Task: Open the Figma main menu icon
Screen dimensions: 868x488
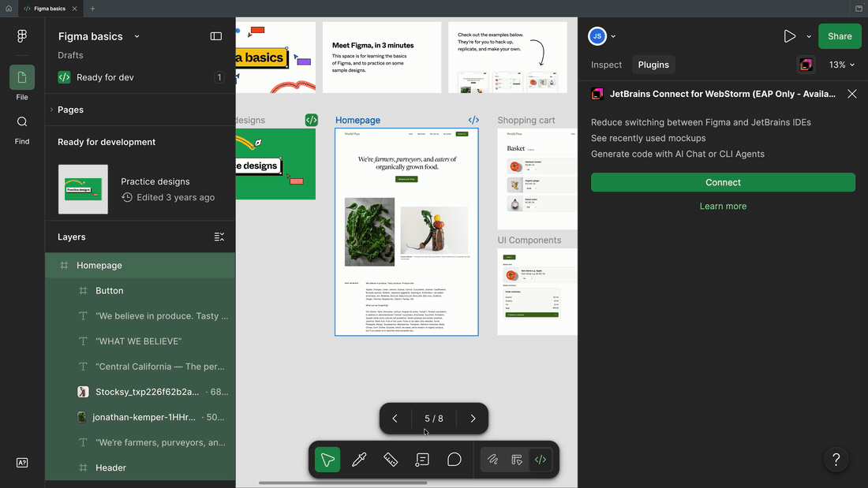Action: click(21, 36)
